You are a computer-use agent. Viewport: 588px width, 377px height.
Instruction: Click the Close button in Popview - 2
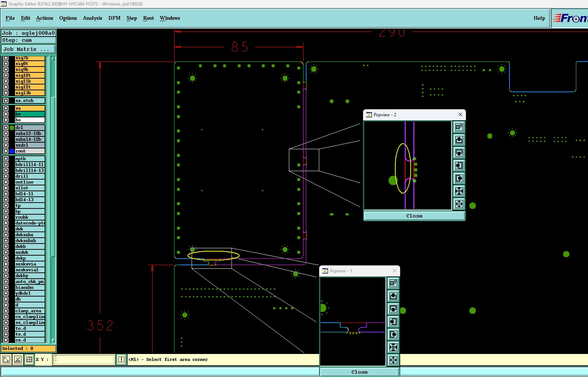[414, 216]
